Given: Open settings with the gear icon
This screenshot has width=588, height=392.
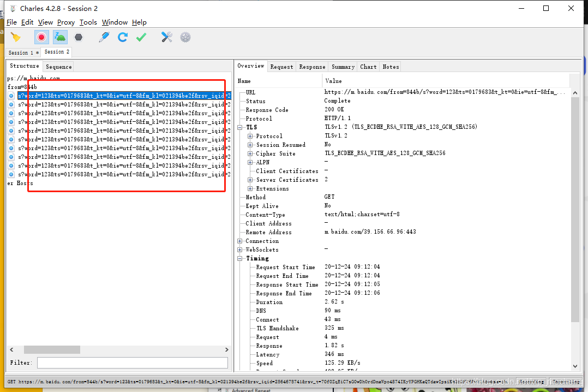Looking at the screenshot, I should [x=185, y=37].
